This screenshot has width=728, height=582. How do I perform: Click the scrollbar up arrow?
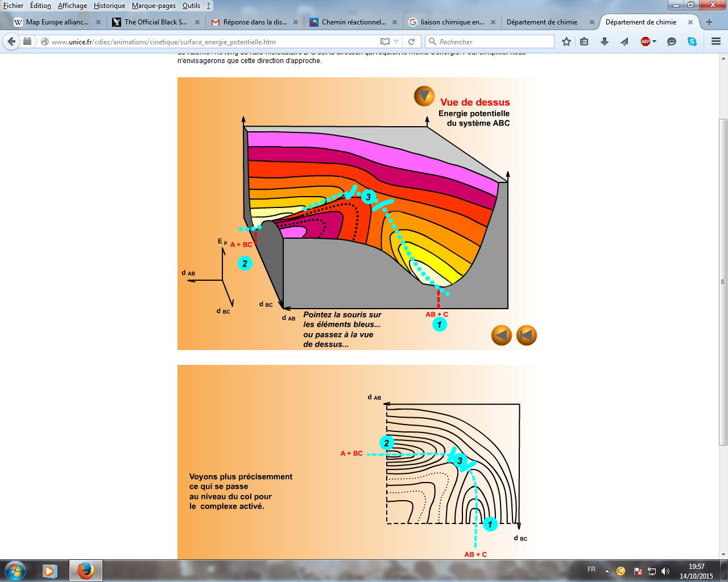coord(723,58)
